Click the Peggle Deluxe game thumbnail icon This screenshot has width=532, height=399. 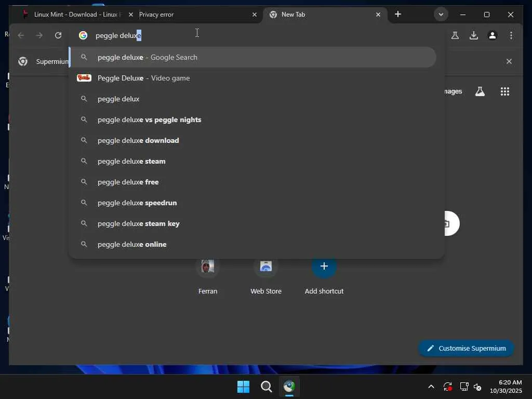click(x=84, y=78)
